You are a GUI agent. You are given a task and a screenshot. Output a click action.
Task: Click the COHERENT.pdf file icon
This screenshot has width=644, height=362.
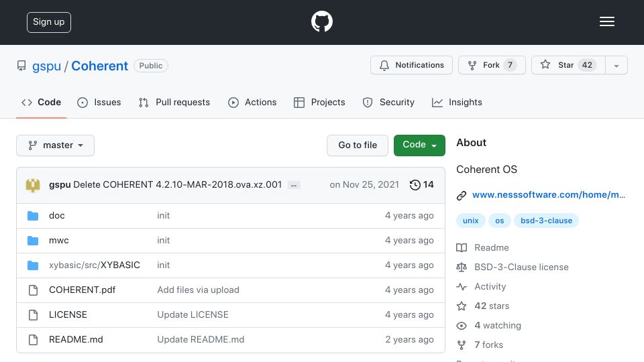[33, 290]
